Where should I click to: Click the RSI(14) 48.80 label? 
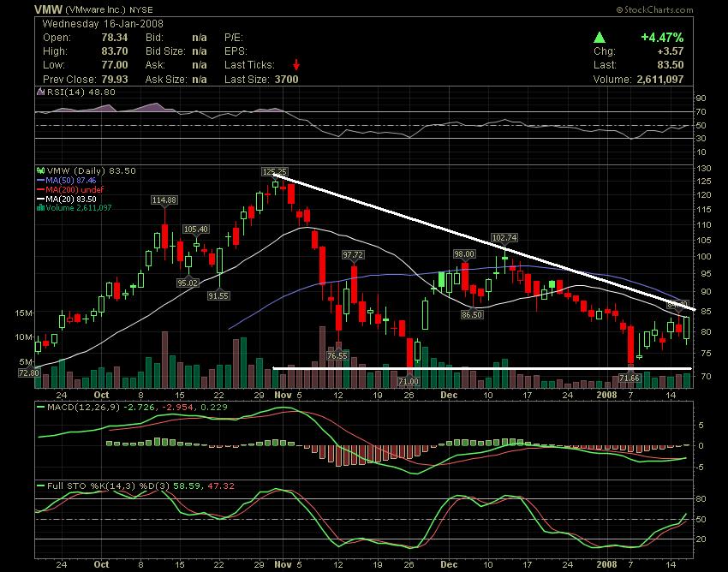coord(81,92)
